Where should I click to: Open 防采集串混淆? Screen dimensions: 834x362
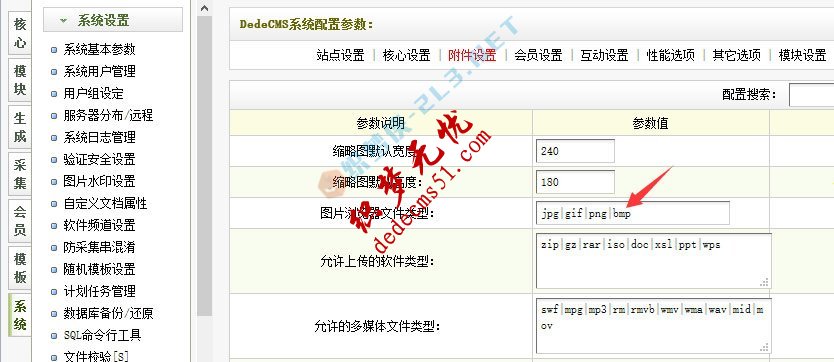coord(99,247)
